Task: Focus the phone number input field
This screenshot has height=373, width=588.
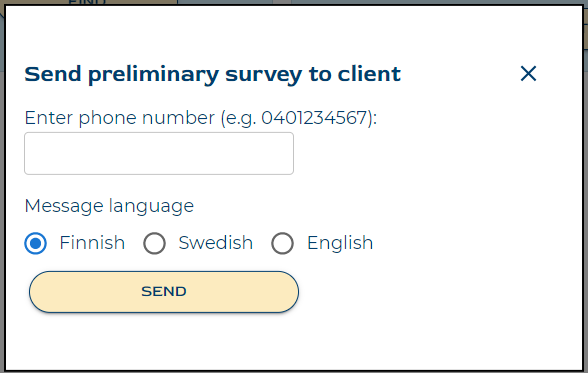Action: [x=159, y=153]
